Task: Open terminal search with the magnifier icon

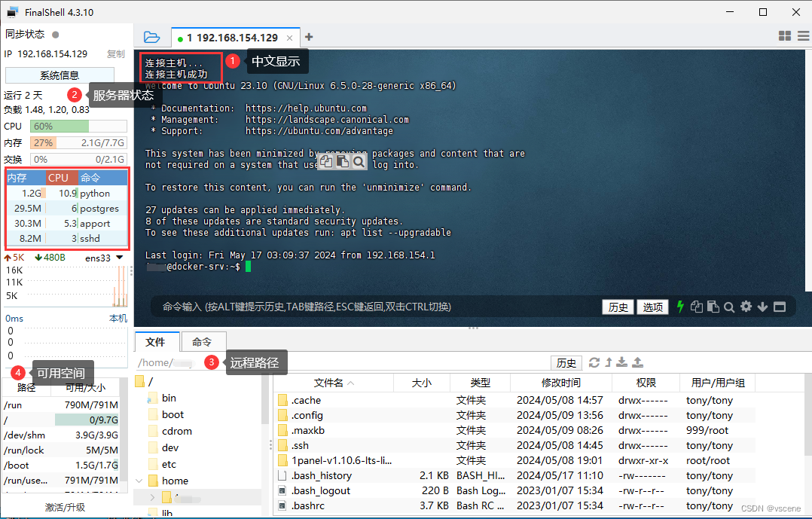Action: coord(729,307)
